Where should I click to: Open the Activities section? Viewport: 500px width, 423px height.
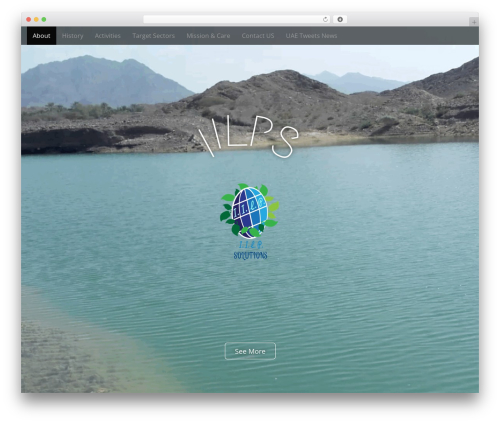coord(108,36)
